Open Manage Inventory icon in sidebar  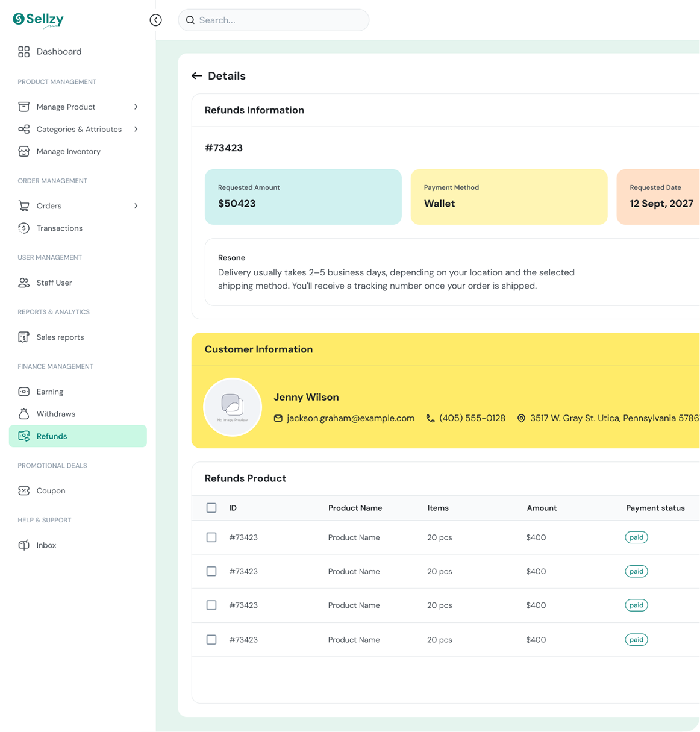click(x=23, y=151)
